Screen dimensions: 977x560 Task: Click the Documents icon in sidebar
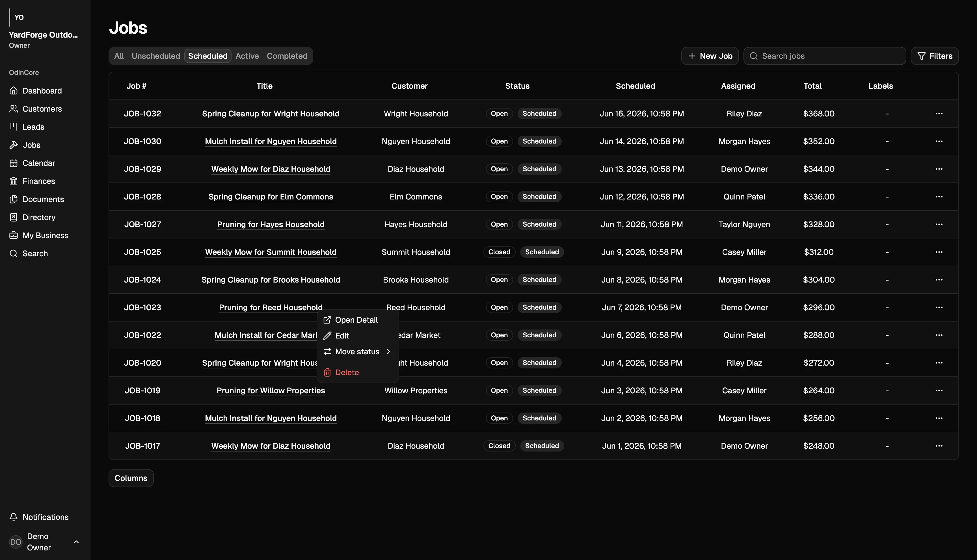(x=14, y=199)
